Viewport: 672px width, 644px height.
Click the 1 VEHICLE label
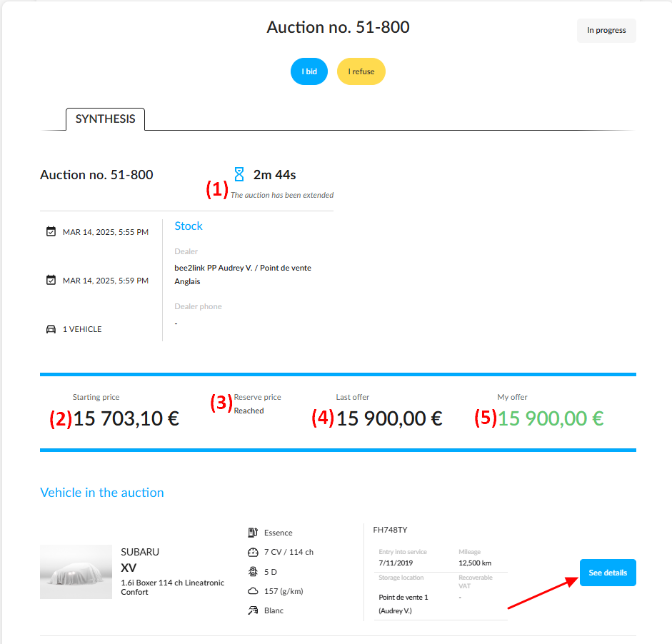point(82,329)
